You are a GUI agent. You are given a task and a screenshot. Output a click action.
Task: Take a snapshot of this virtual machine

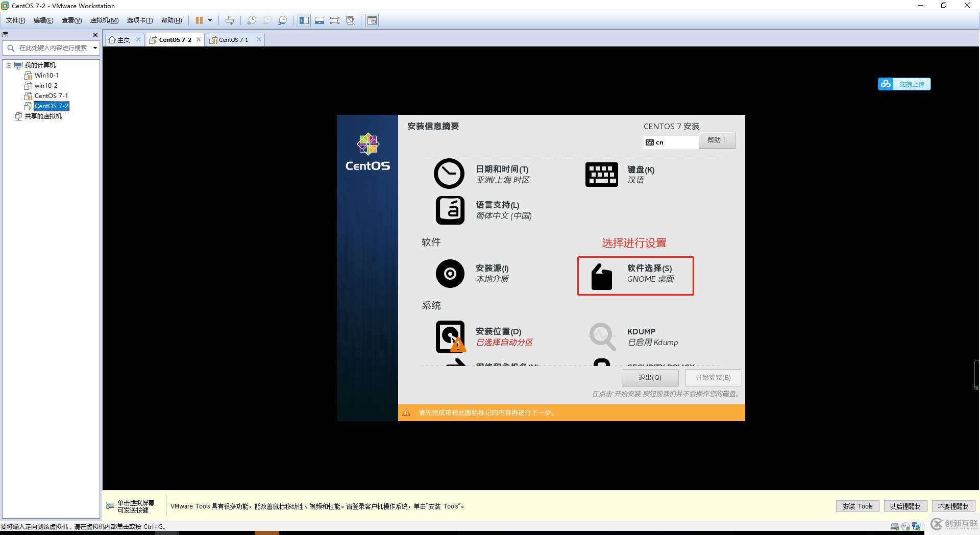(x=252, y=20)
